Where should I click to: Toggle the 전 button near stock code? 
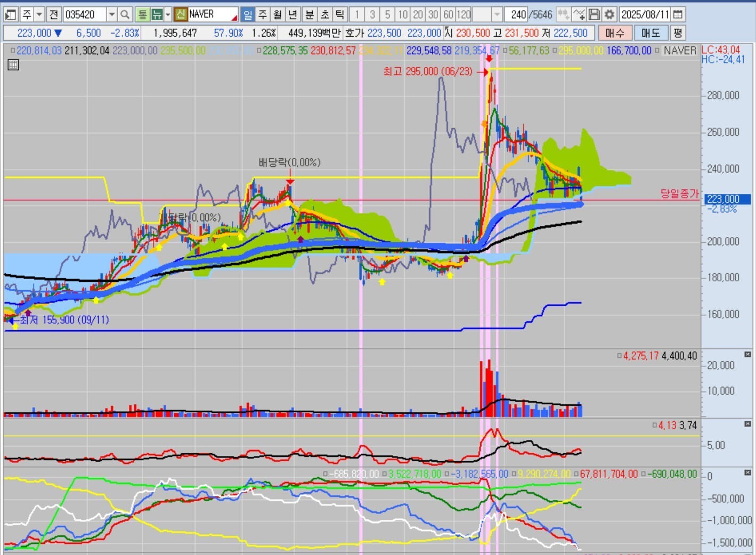[54, 14]
